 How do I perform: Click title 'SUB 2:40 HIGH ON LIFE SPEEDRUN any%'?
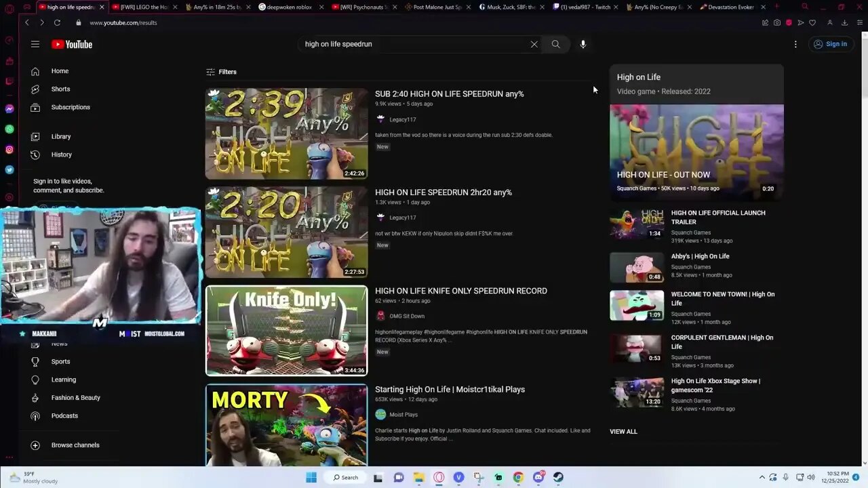point(450,94)
